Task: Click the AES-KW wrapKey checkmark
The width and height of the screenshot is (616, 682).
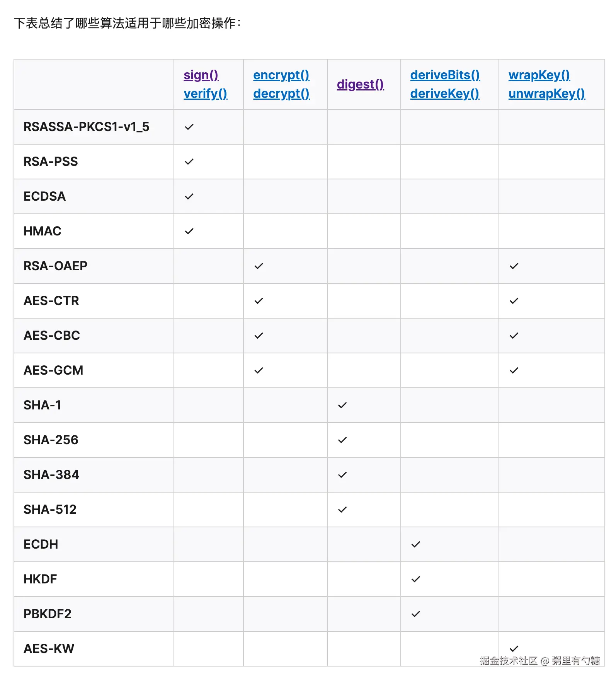Action: pos(514,648)
